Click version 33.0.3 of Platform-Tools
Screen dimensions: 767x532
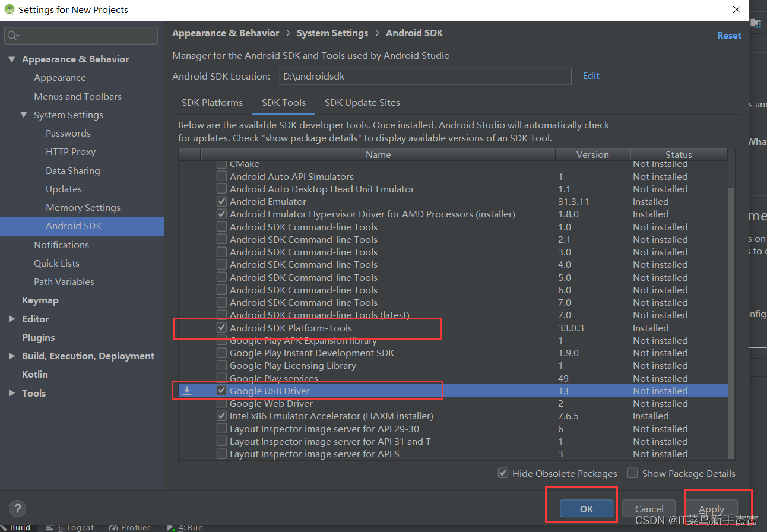coord(572,328)
